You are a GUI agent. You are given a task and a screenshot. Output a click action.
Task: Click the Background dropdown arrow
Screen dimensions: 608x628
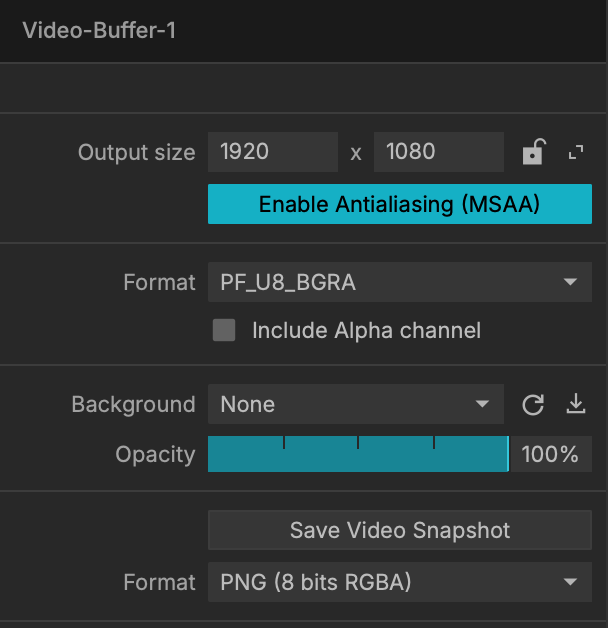[x=482, y=404]
